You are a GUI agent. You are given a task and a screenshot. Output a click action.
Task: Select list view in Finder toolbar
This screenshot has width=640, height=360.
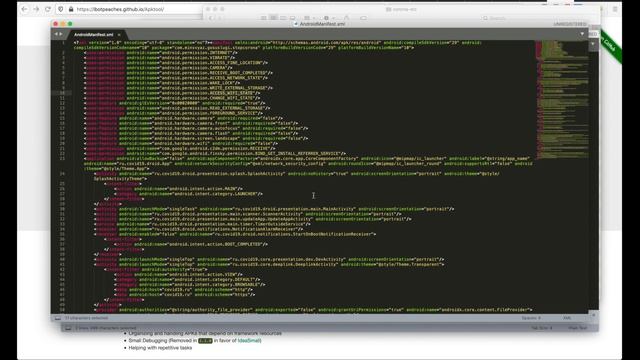click(x=273, y=18)
